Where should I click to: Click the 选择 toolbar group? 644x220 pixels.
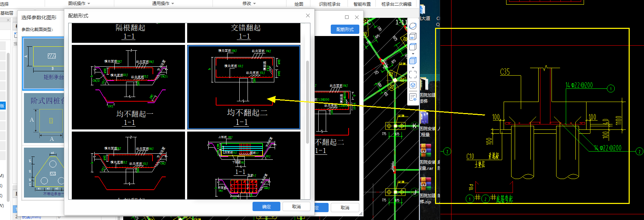(x=4, y=4)
